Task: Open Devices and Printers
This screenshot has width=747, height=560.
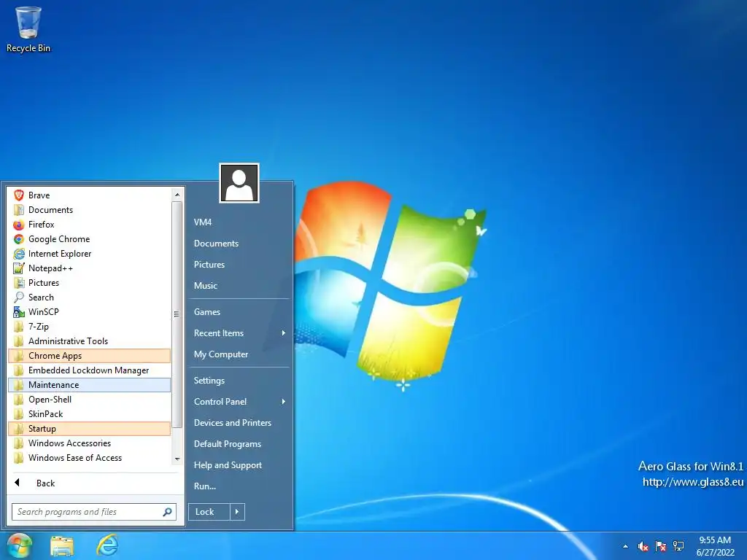Action: click(233, 423)
